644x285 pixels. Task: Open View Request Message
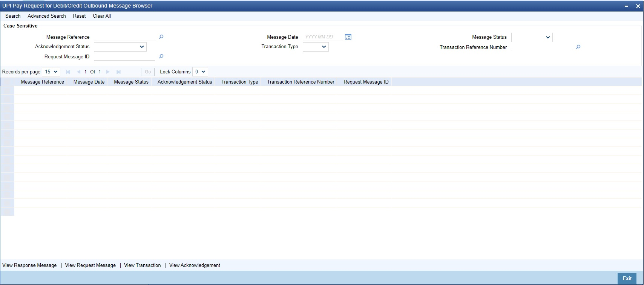click(90, 265)
